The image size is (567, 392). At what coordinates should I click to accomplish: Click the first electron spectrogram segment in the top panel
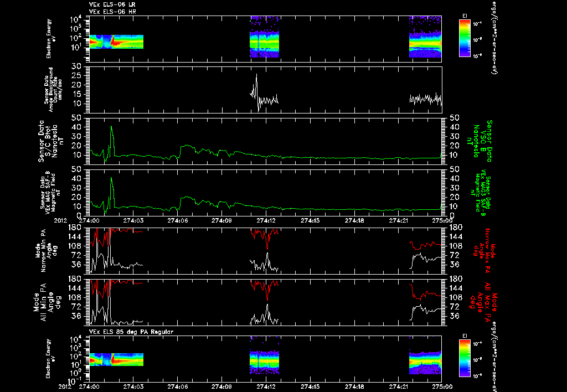pos(116,42)
